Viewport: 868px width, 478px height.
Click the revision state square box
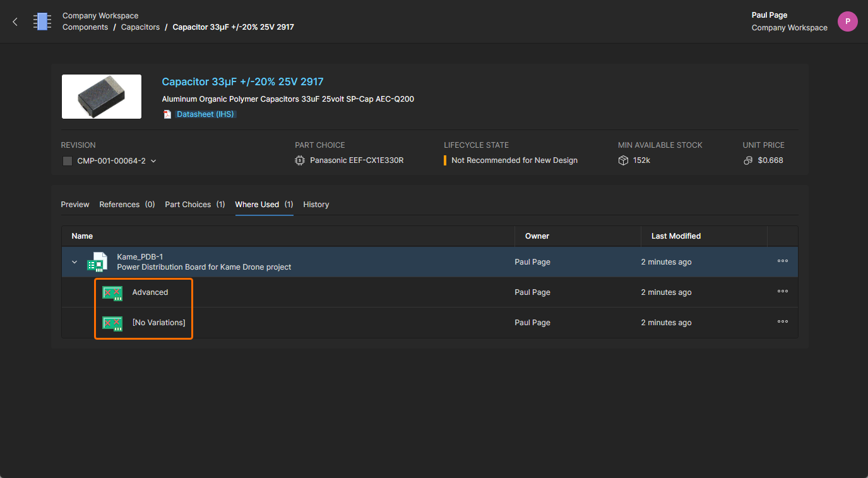68,161
